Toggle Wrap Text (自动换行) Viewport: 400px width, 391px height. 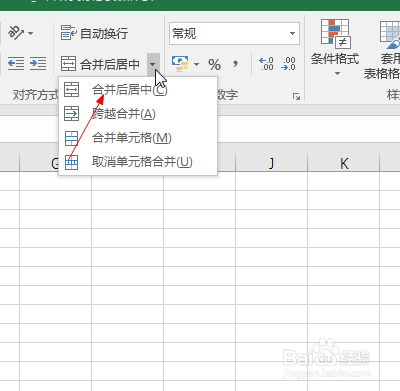(x=94, y=33)
